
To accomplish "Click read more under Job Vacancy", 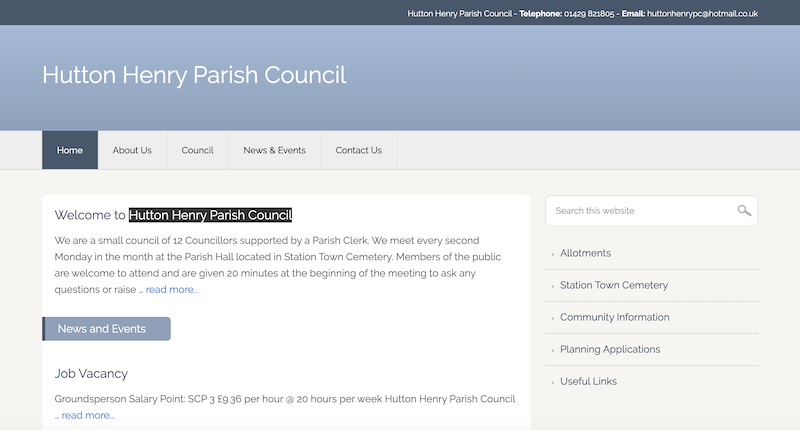I will (88, 415).
